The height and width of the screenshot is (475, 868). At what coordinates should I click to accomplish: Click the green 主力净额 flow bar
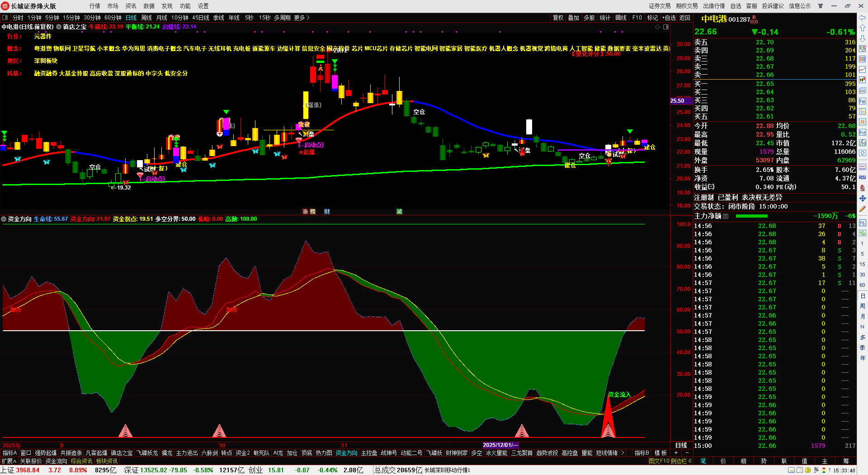coord(751,216)
